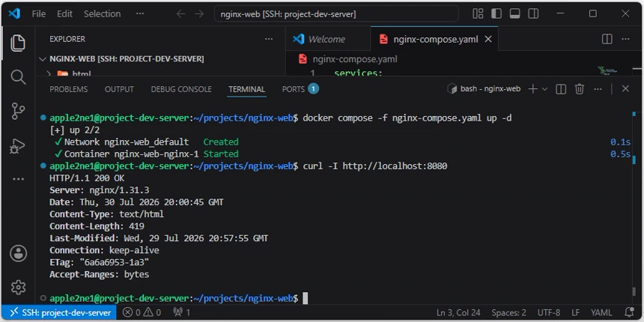Click the 'HTTP/1.1 200 OK' output line
Screen dimensions: 644x322
pos(87,178)
